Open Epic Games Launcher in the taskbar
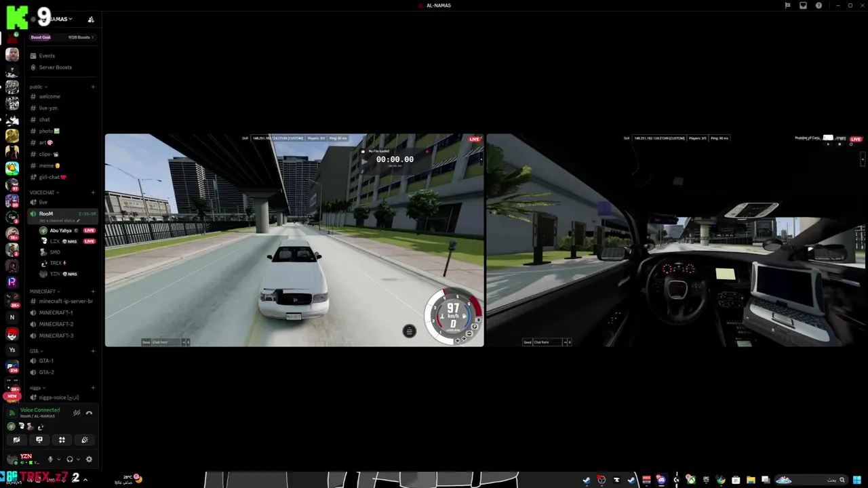 pyautogui.click(x=706, y=480)
